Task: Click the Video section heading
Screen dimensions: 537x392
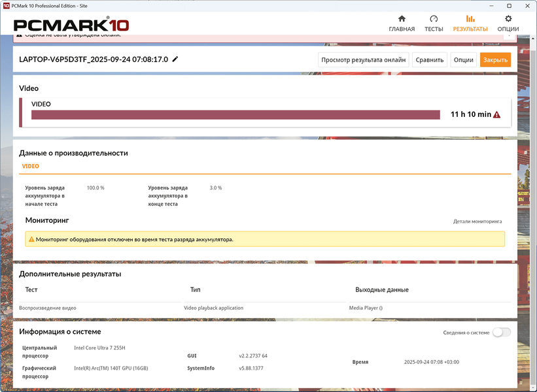Action: pos(29,88)
